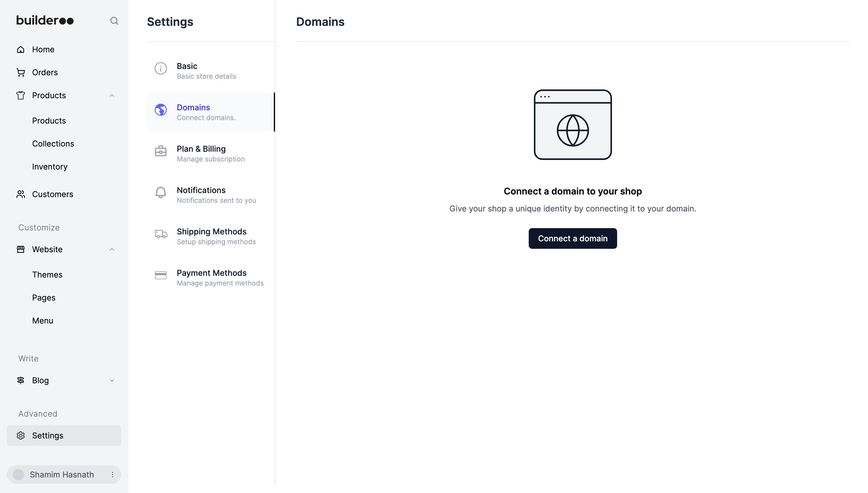The width and height of the screenshot is (868, 493).
Task: Click the Payment Methods card icon
Action: [161, 275]
